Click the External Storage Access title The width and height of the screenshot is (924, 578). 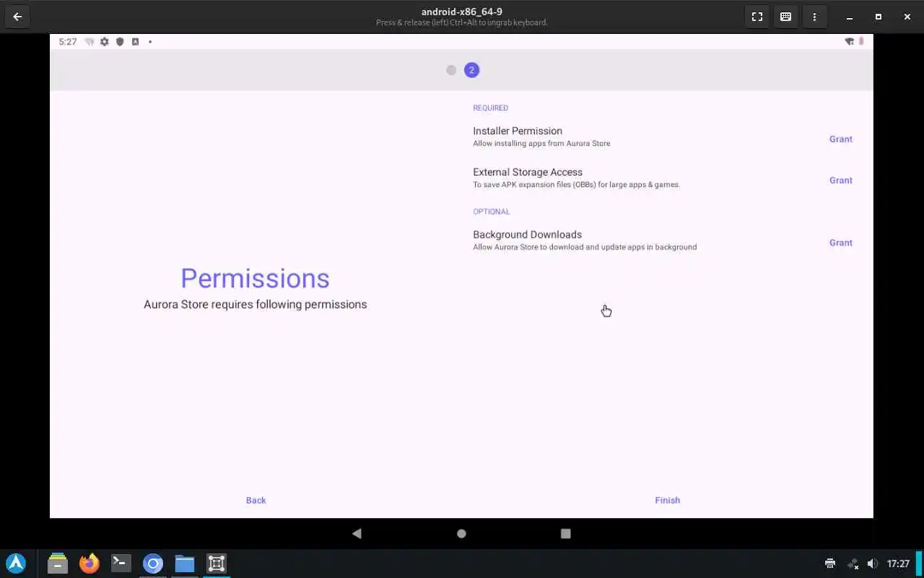coord(528,172)
